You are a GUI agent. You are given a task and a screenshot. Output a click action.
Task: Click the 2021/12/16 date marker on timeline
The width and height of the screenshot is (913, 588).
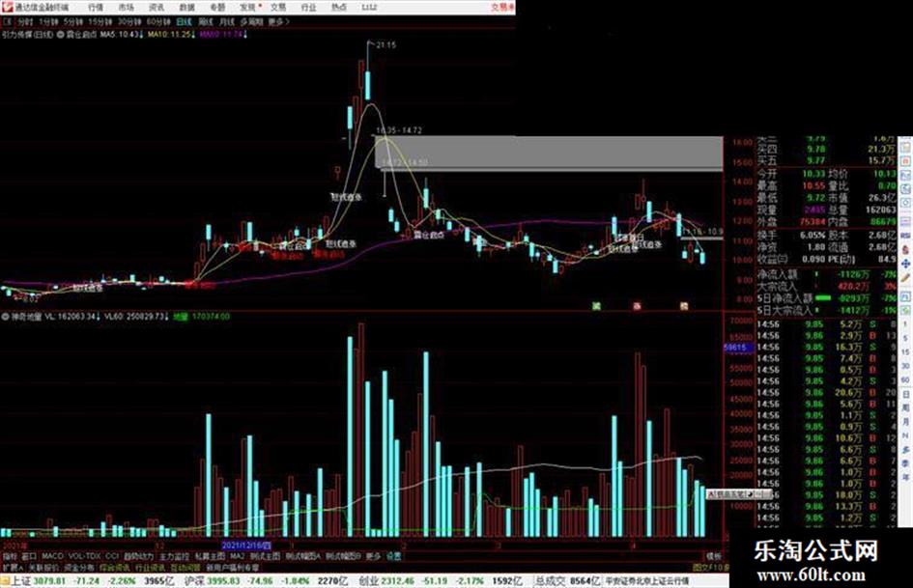tap(247, 546)
